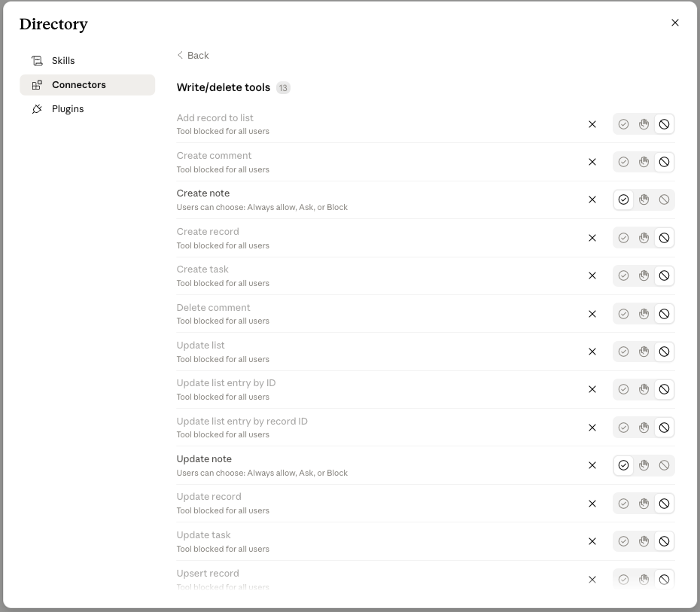Select Always allow for Update task

point(623,541)
